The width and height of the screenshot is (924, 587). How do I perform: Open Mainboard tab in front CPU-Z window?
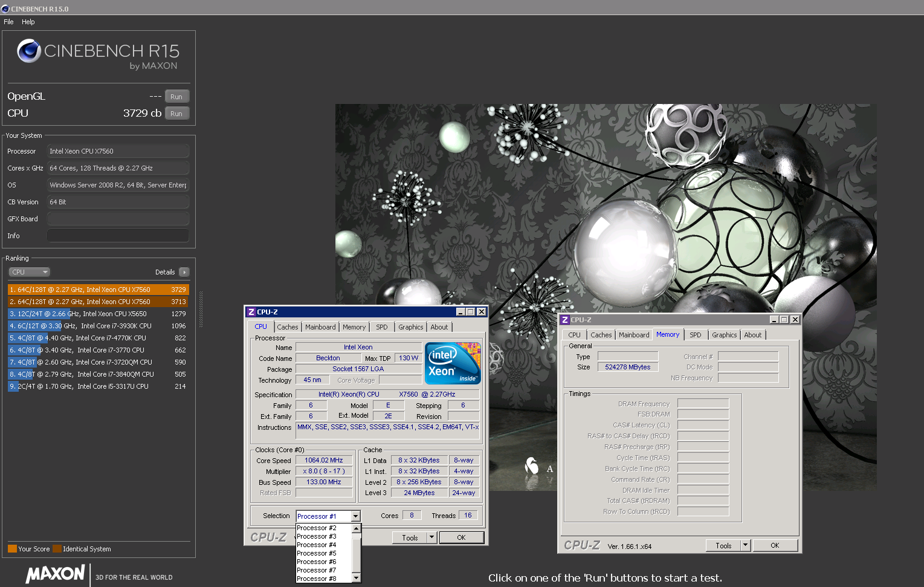click(320, 327)
